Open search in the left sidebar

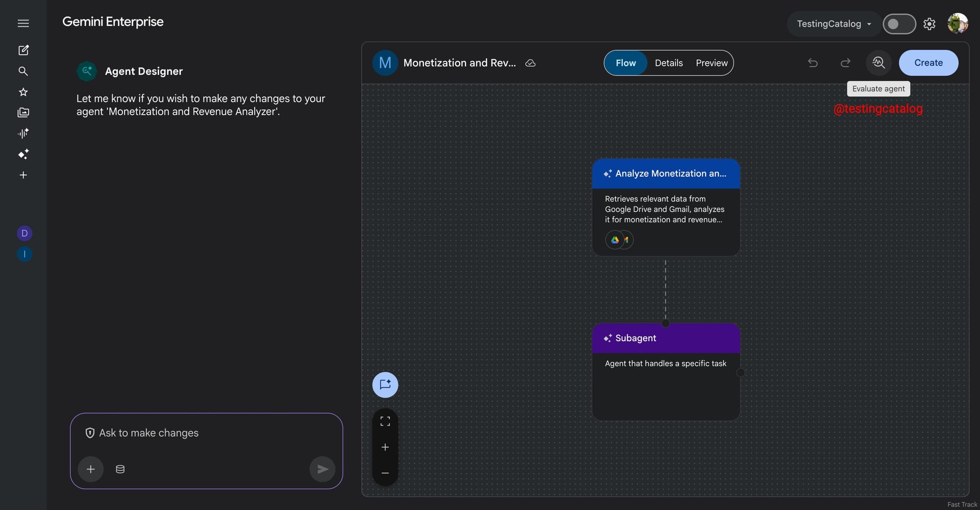pos(23,71)
